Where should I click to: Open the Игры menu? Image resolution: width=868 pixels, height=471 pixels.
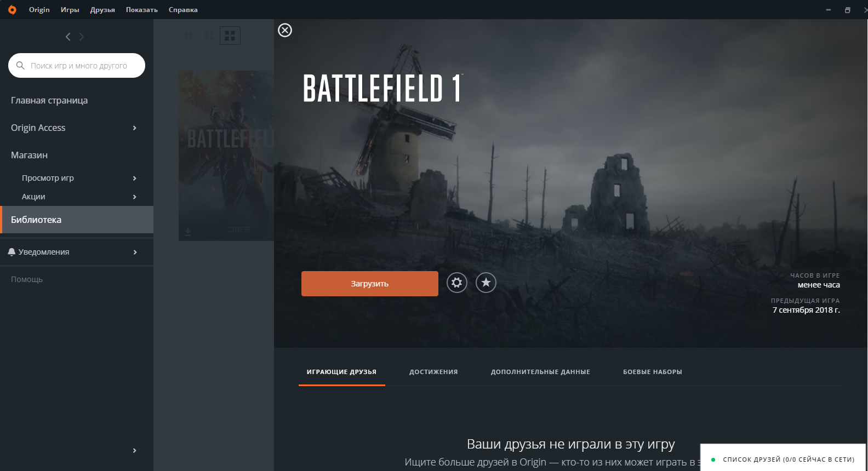(70, 10)
